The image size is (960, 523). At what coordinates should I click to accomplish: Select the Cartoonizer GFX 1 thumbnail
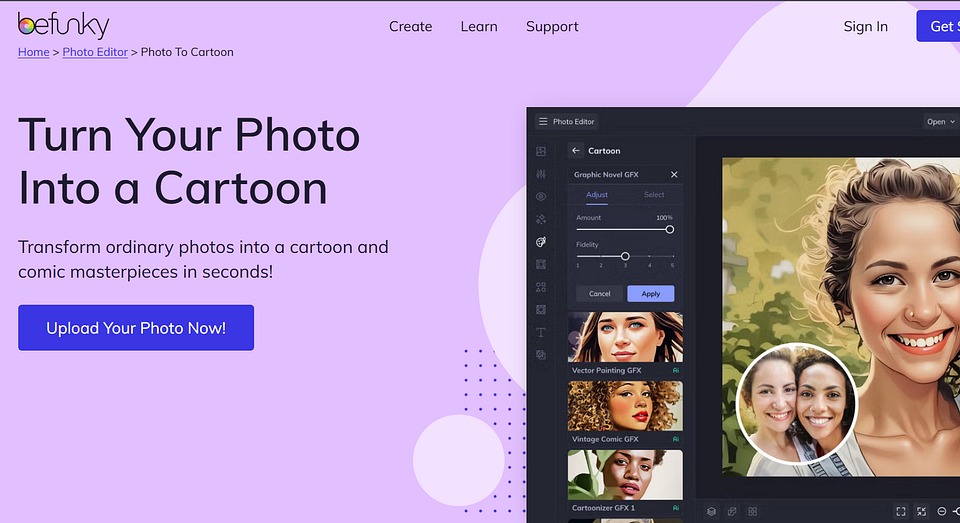click(625, 475)
